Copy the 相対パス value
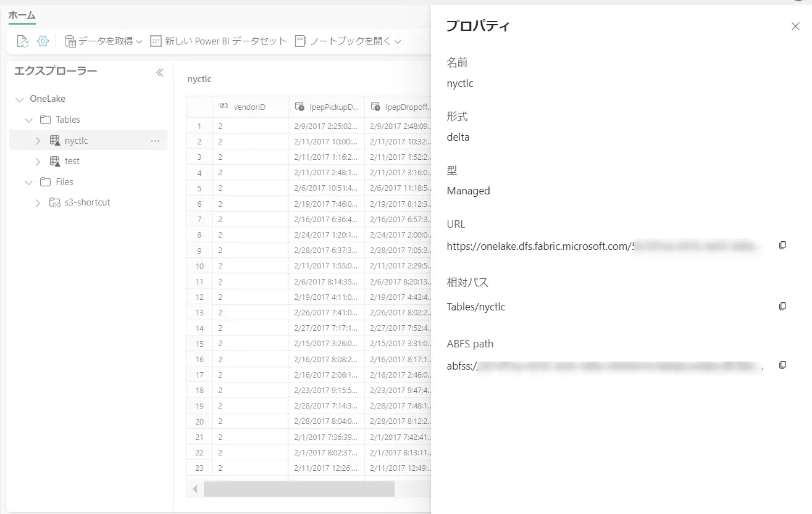Image resolution: width=812 pixels, height=514 pixels. coord(782,307)
